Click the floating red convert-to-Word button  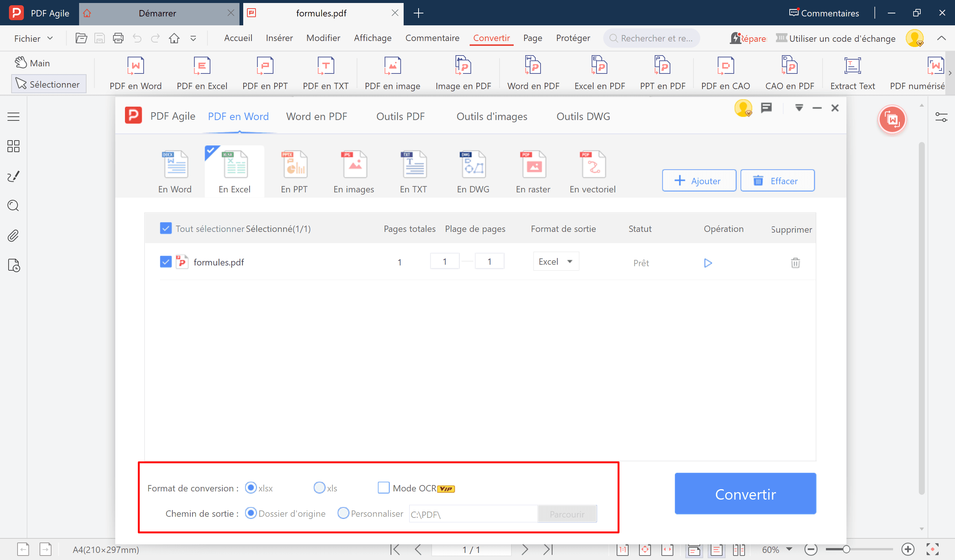pos(892,120)
